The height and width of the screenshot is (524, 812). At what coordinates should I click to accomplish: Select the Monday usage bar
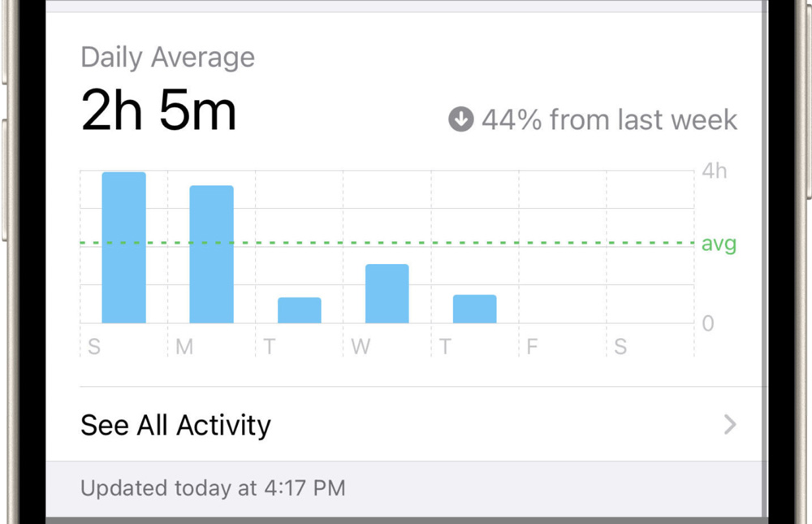[x=211, y=254]
